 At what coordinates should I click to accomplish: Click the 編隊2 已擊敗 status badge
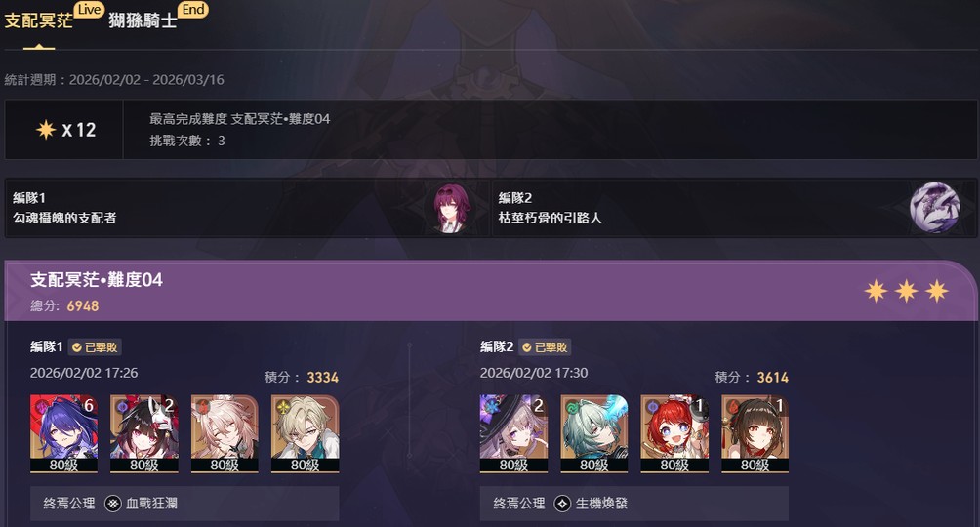[x=545, y=347]
